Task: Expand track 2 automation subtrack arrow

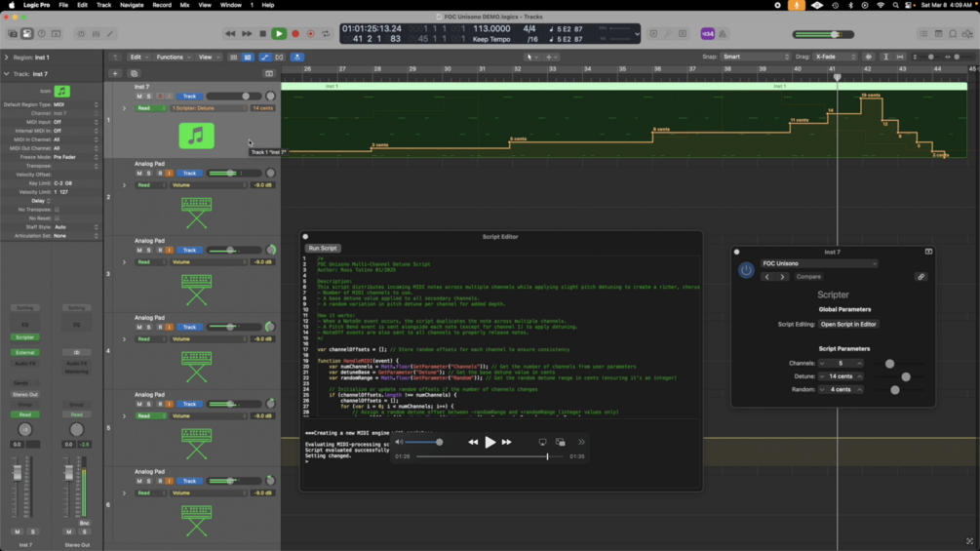Action: coord(124,185)
